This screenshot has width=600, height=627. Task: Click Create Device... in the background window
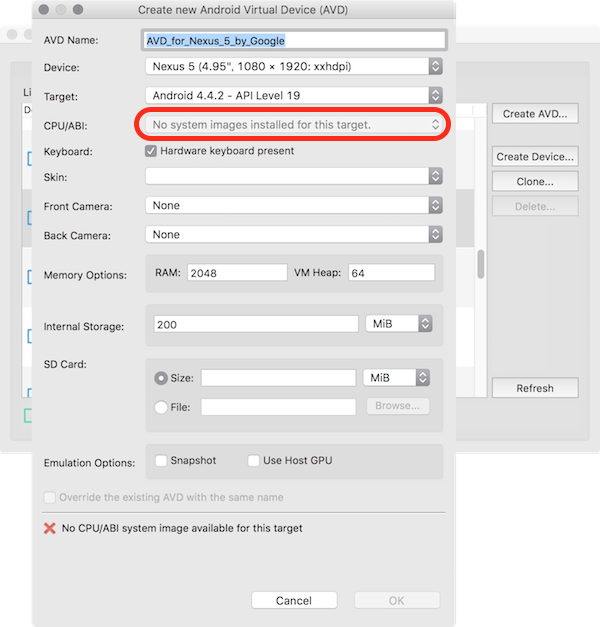535,156
